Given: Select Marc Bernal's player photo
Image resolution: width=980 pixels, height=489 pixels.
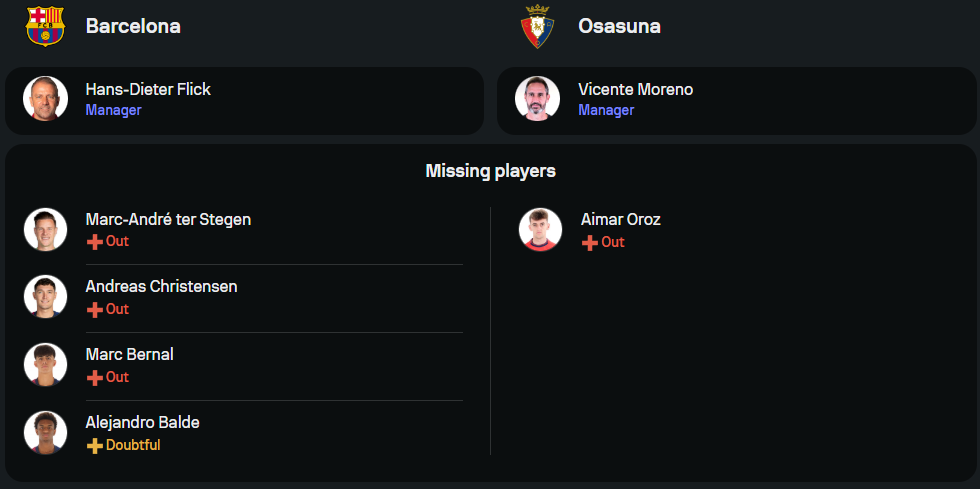Looking at the screenshot, I should tap(45, 365).
